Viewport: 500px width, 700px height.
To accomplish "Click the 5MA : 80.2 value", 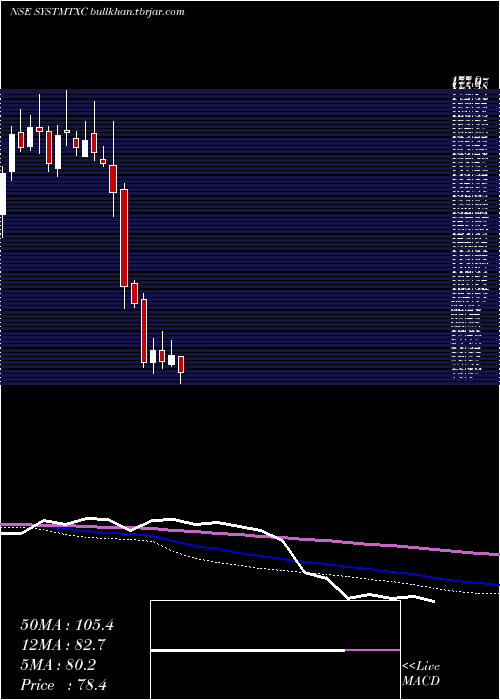I will pos(58,665).
